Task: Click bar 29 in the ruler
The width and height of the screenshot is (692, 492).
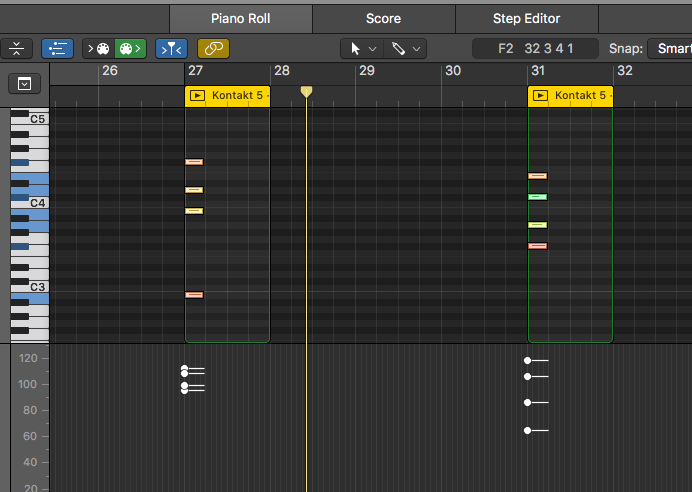Action: tap(367, 71)
